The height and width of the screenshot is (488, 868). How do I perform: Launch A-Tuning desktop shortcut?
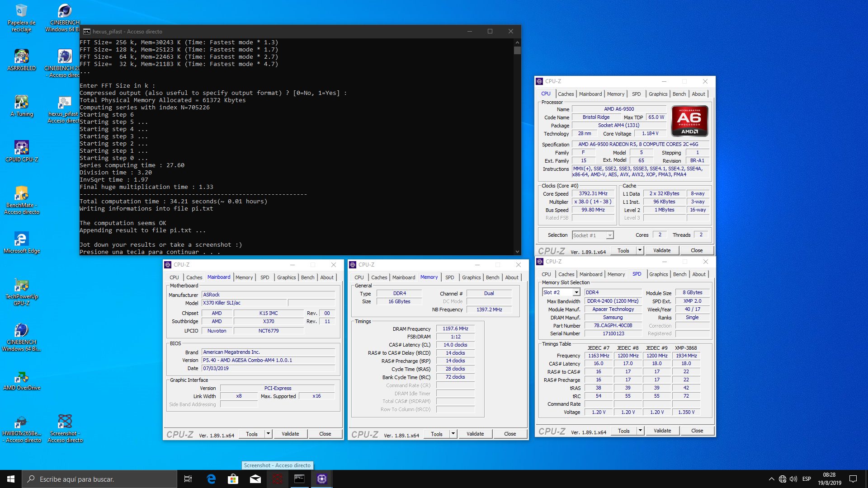pos(21,106)
